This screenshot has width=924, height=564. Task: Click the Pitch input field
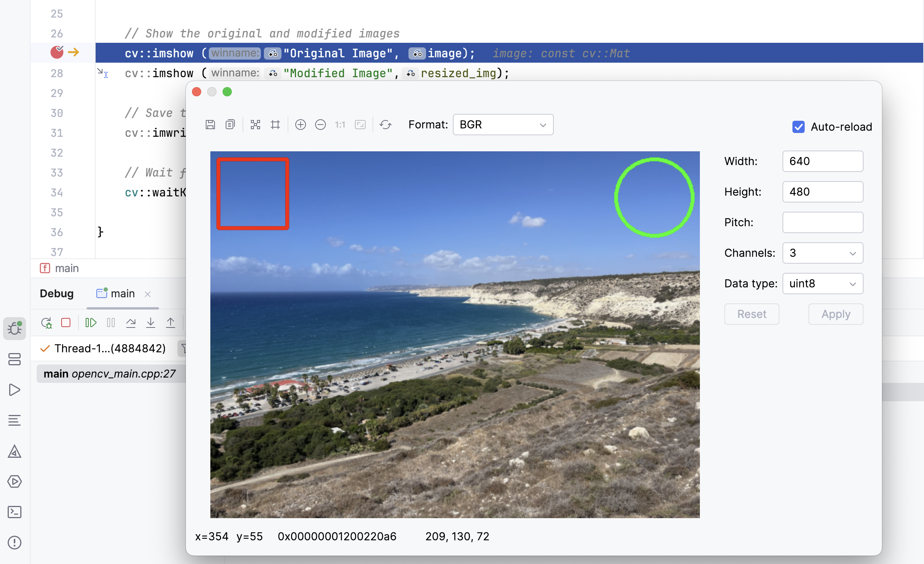(x=823, y=222)
